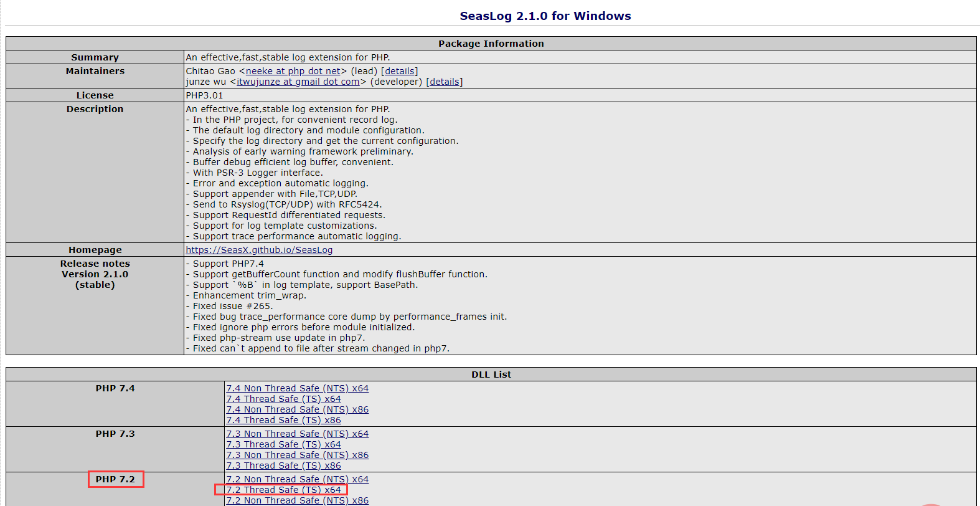Click the PHP3.01 license value
The image size is (980, 506).
point(204,95)
